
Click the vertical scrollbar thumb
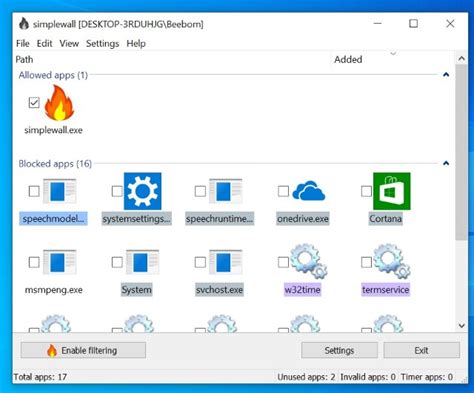[x=461, y=152]
